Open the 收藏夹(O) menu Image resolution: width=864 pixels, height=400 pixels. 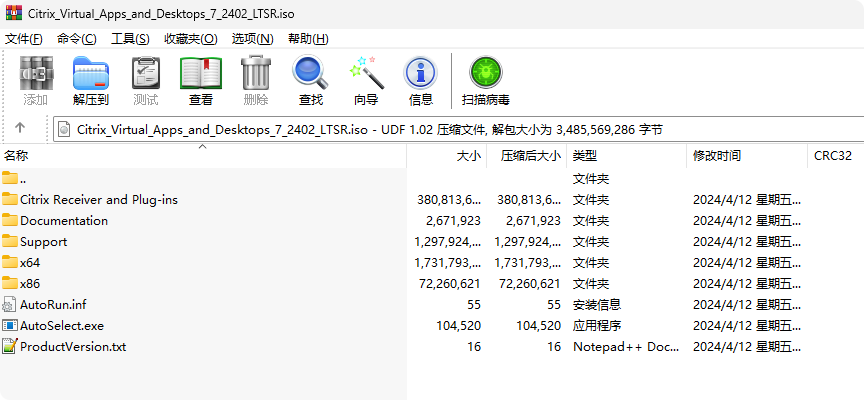click(x=191, y=39)
